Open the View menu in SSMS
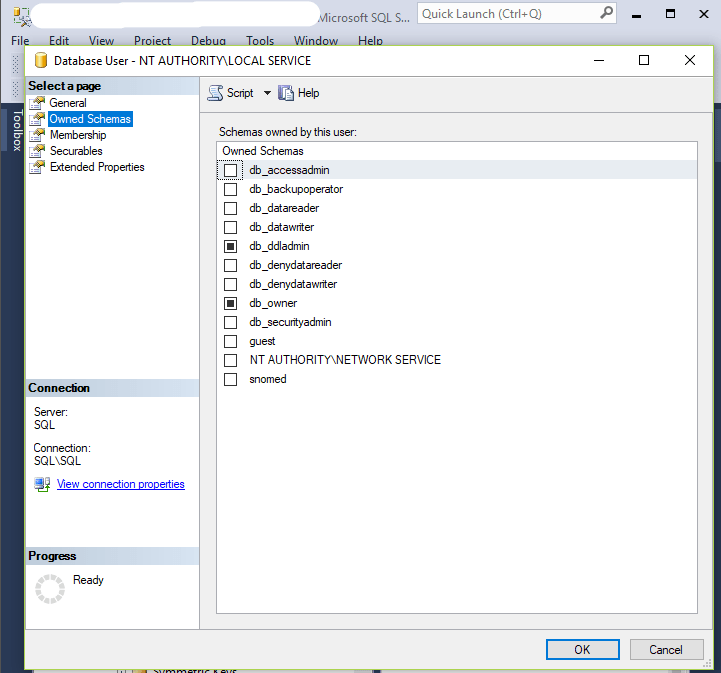This screenshot has height=673, width=721. (x=101, y=40)
